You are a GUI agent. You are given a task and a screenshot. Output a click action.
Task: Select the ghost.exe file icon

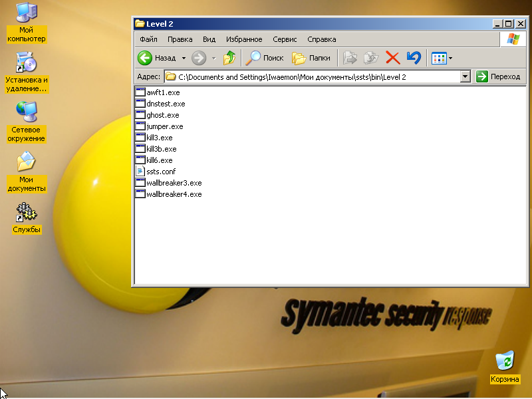[x=140, y=114]
